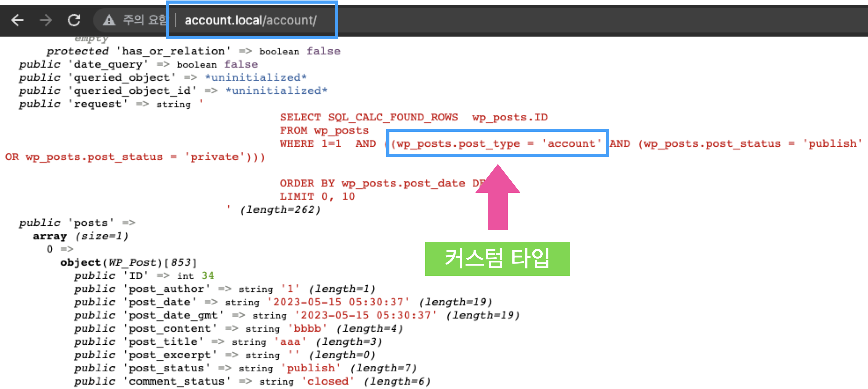Click the green 커스텀 타입 label

pos(497,259)
